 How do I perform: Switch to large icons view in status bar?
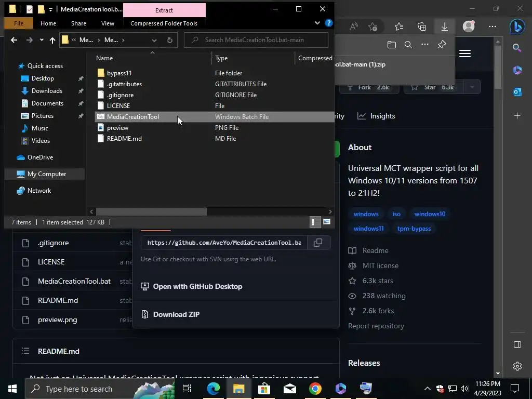click(327, 222)
